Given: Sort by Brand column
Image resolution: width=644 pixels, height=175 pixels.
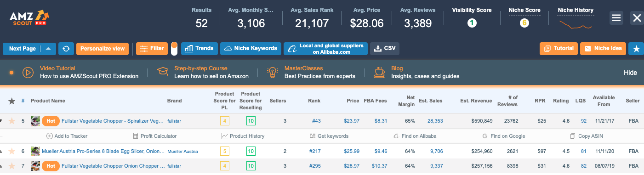Looking at the screenshot, I should pyautogui.click(x=174, y=101).
